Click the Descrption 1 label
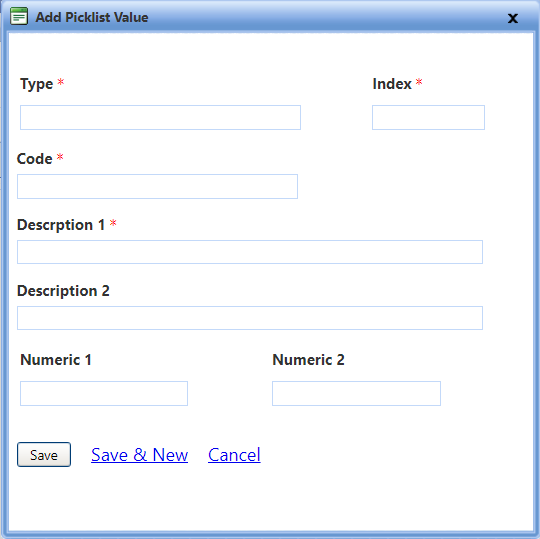This screenshot has width=540, height=539. pos(61,225)
